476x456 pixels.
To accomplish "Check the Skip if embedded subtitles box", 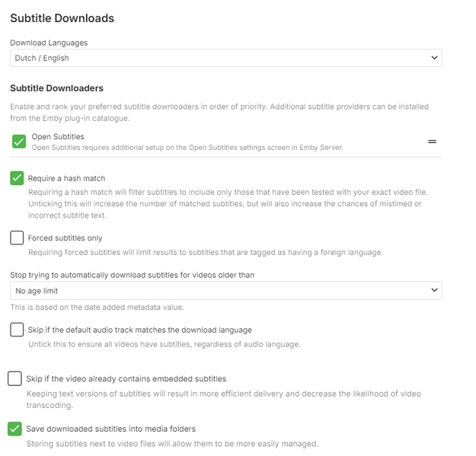I will pos(14,378).
